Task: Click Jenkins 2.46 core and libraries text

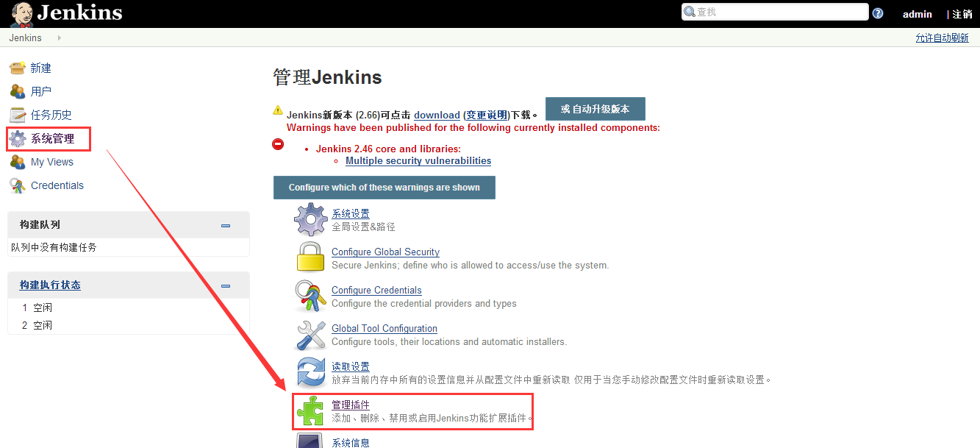Action: 388,149
